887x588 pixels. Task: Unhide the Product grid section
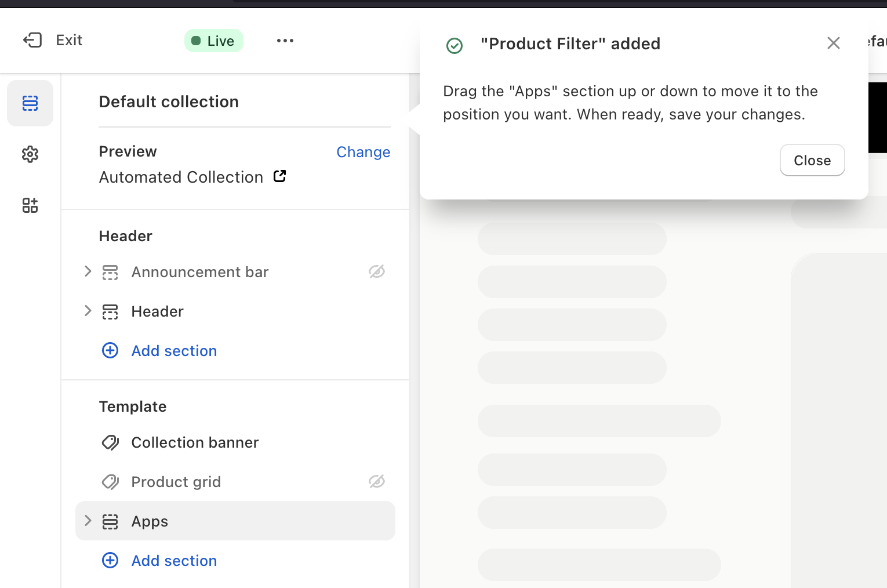click(x=377, y=481)
